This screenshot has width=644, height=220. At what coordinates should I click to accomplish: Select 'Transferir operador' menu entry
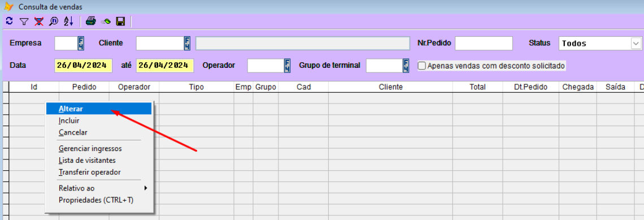99,172
